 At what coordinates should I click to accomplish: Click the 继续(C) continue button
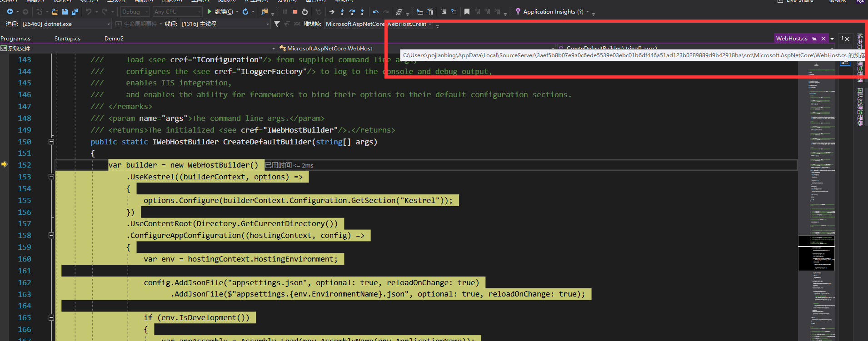coord(220,12)
